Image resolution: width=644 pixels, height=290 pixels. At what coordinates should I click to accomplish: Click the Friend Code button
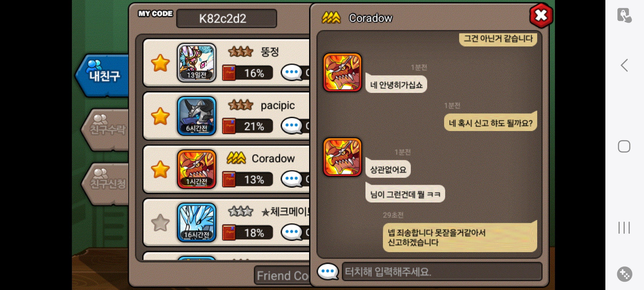point(282,275)
